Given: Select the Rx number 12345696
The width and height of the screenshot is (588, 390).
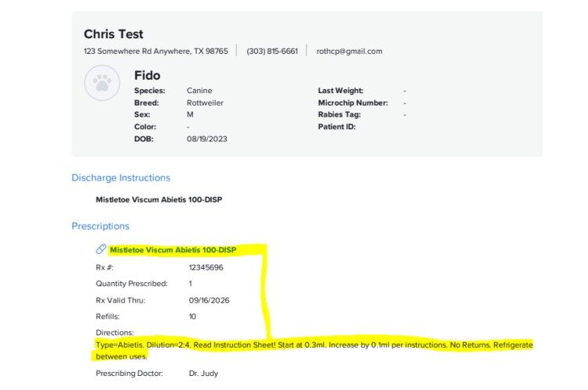Looking at the screenshot, I should coord(206,267).
